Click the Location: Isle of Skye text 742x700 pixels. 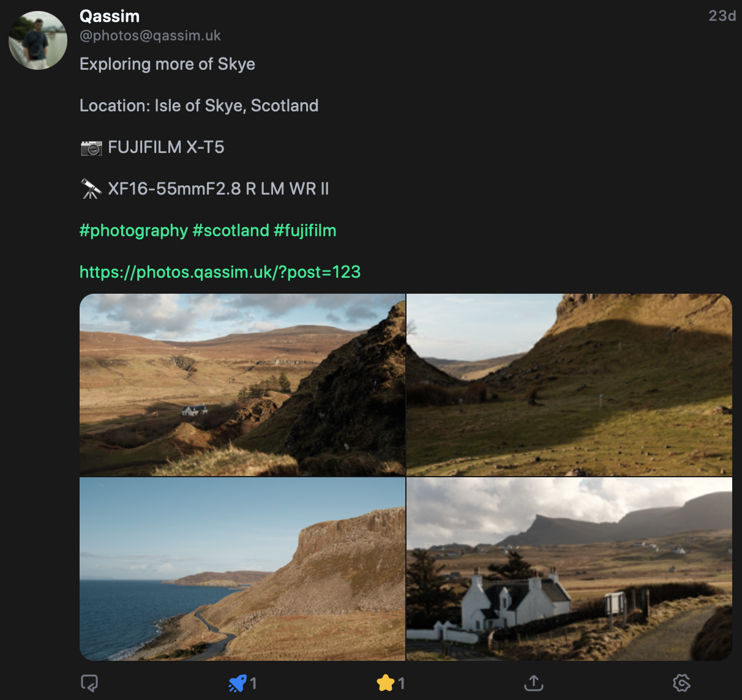(199, 106)
